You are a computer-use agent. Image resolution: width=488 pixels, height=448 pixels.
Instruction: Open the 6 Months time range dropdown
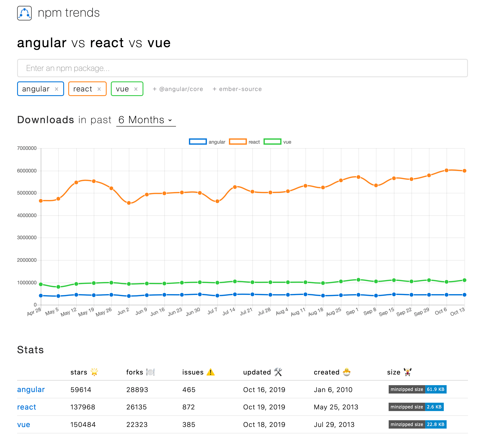point(146,120)
